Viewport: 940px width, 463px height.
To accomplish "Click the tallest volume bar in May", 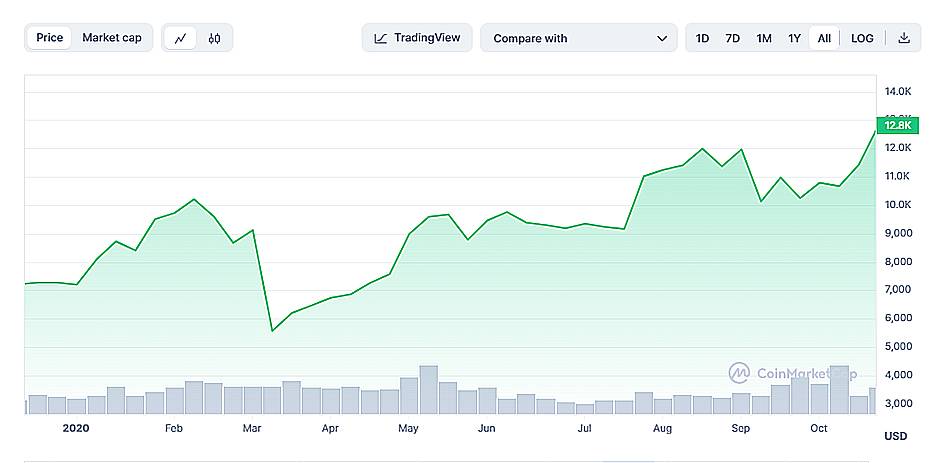I will (428, 390).
